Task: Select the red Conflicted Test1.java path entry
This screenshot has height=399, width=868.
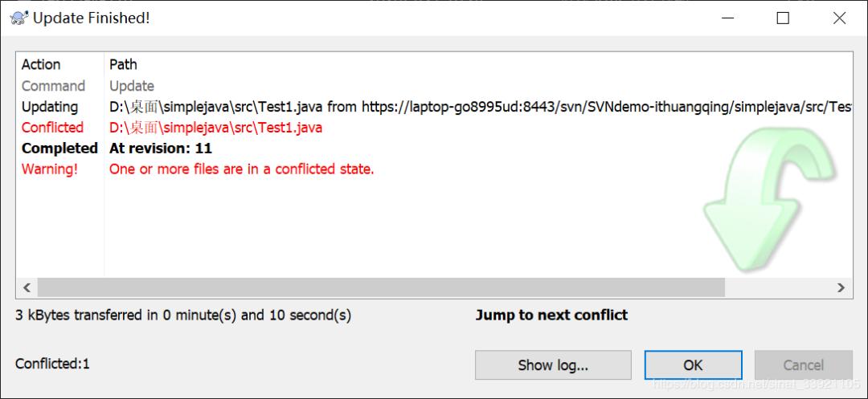Action: pyautogui.click(x=215, y=128)
